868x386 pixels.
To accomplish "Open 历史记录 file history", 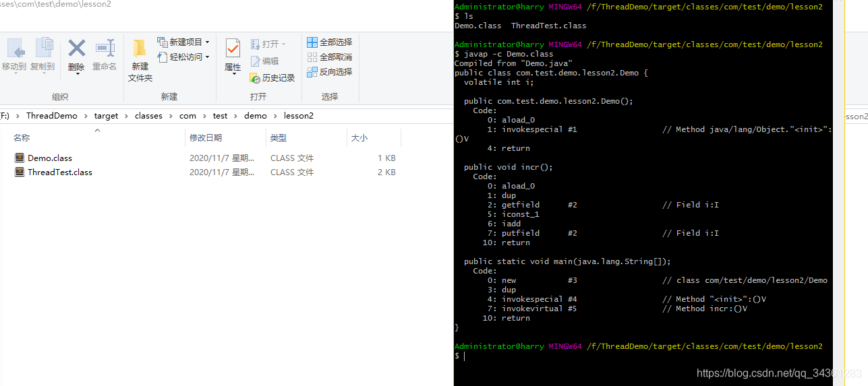I will (272, 78).
